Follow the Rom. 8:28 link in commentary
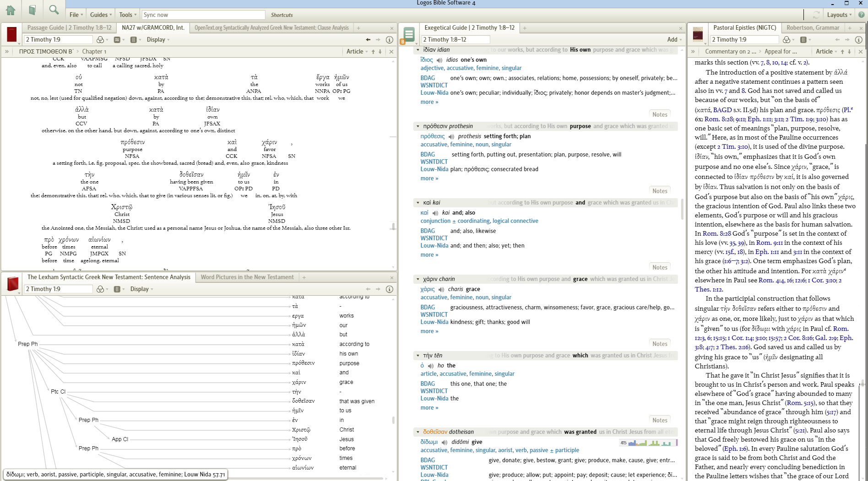The height and width of the screenshot is (481, 868). click(x=720, y=119)
